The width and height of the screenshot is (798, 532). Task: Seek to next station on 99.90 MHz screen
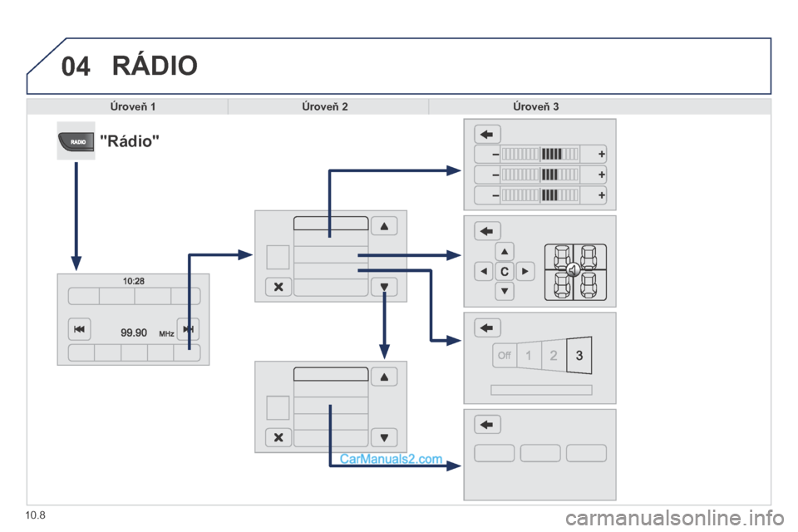pos(188,329)
